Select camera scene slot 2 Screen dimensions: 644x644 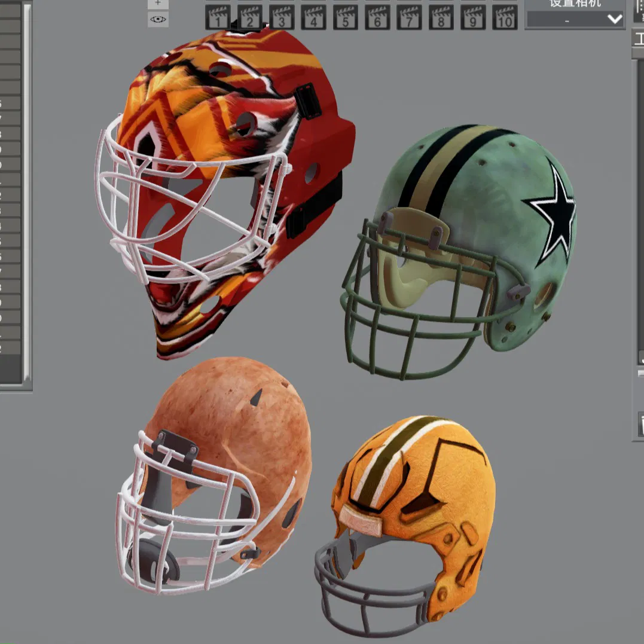[250, 18]
